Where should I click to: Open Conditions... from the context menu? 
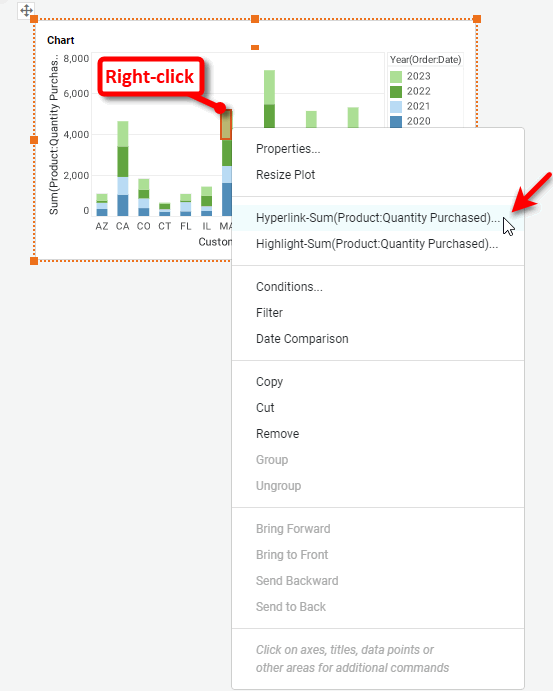click(x=289, y=287)
